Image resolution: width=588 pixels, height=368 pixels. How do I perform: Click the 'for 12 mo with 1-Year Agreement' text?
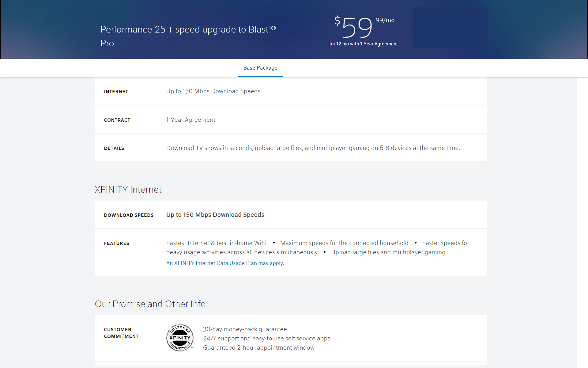tap(364, 44)
